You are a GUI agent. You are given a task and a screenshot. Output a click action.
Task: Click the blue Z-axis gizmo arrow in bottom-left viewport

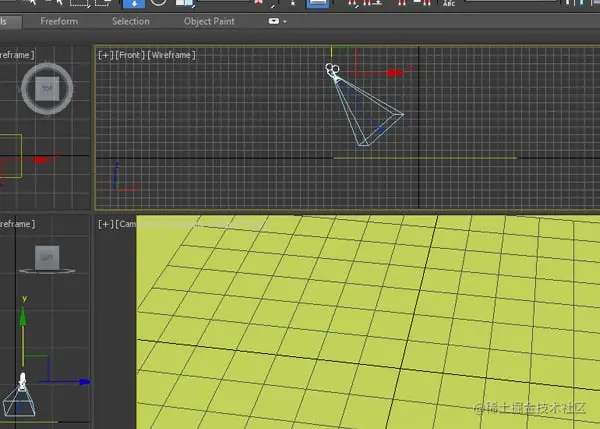coord(85,382)
